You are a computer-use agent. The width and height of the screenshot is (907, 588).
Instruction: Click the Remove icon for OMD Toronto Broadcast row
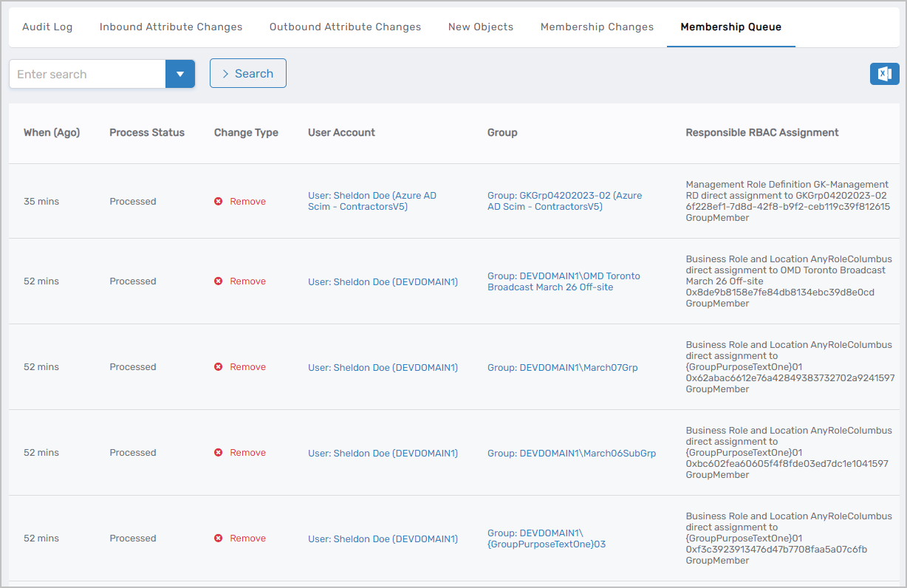[x=219, y=281]
